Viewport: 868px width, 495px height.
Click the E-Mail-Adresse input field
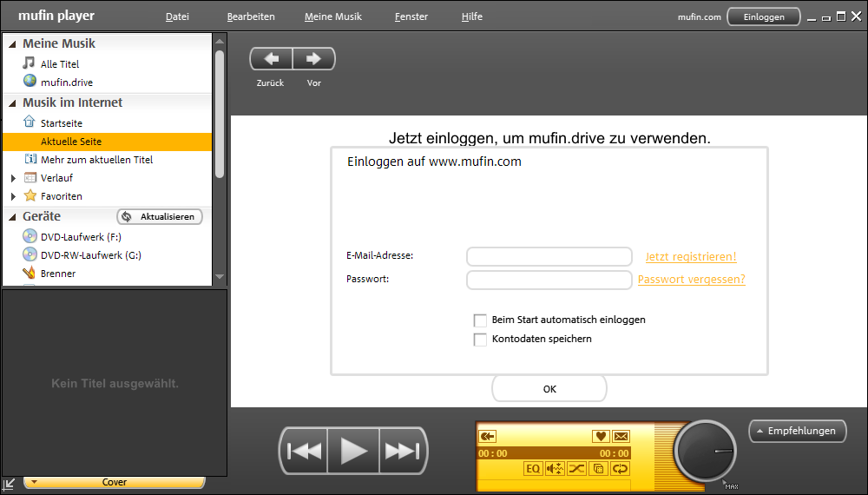(x=549, y=256)
